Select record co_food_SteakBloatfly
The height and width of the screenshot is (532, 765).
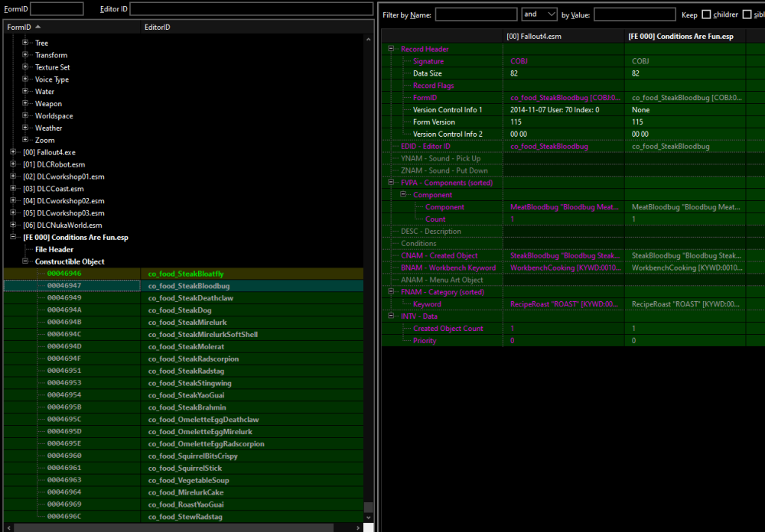tap(185, 274)
